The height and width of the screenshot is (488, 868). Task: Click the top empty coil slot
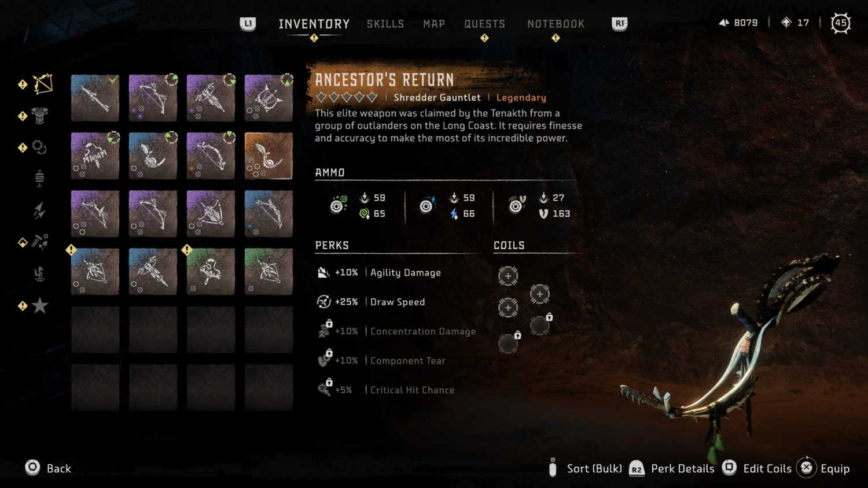tap(508, 276)
